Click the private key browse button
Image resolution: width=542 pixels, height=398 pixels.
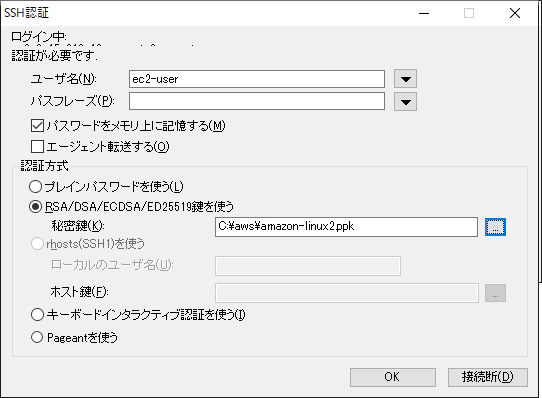(x=495, y=227)
